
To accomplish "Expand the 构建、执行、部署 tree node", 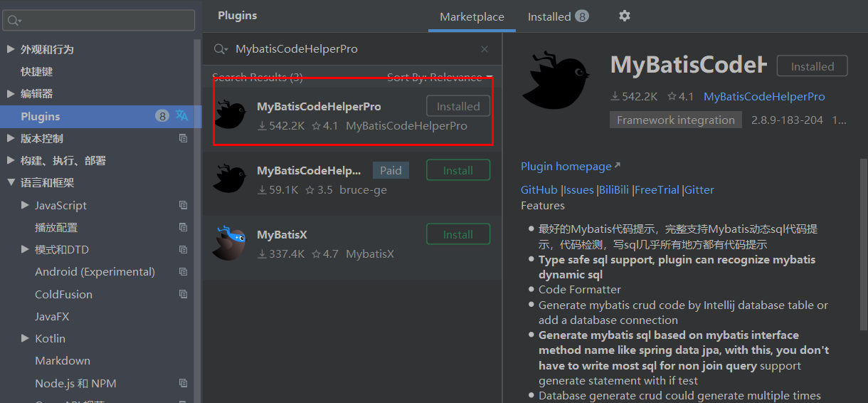I will point(10,160).
